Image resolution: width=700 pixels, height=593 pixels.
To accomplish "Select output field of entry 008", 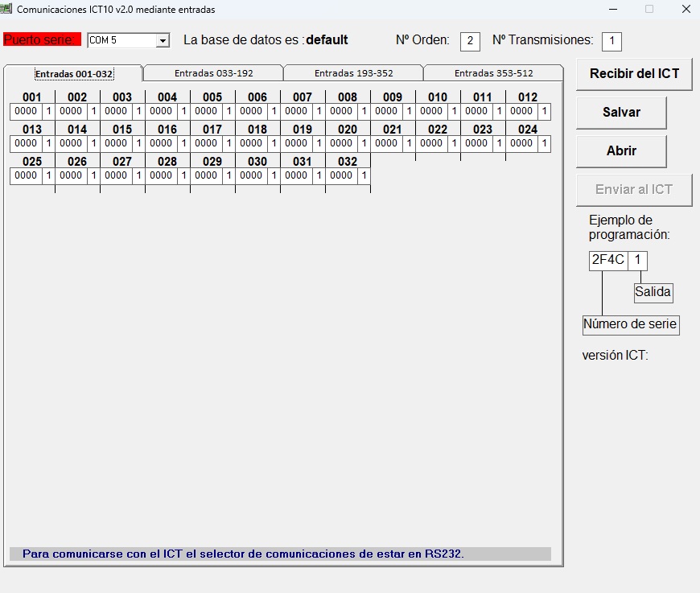I will [x=364, y=111].
